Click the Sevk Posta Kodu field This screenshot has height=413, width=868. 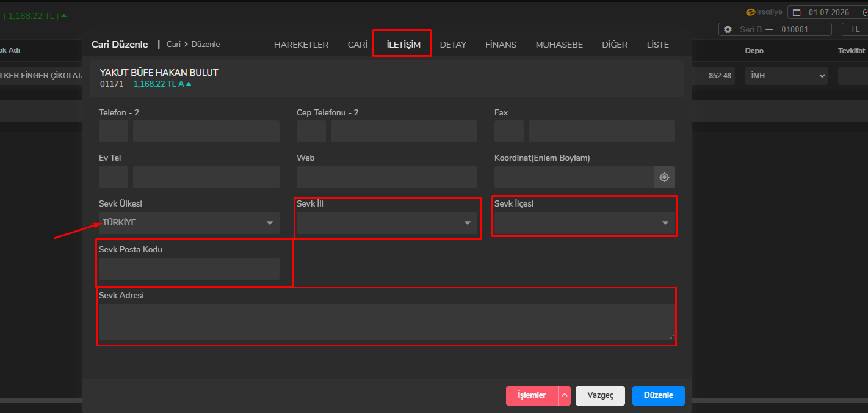189,269
